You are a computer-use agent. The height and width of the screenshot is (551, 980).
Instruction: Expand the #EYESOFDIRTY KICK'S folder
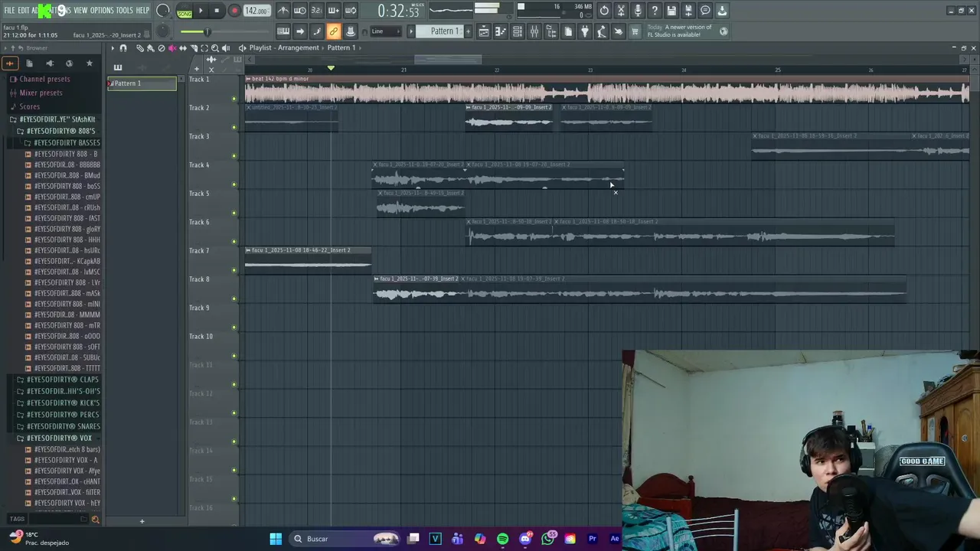[62, 403]
